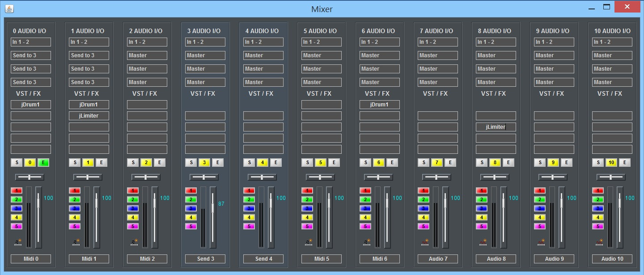Viewport: 644px width, 275px height.
Task: Click the Mixer window title text
Action: (x=322, y=9)
